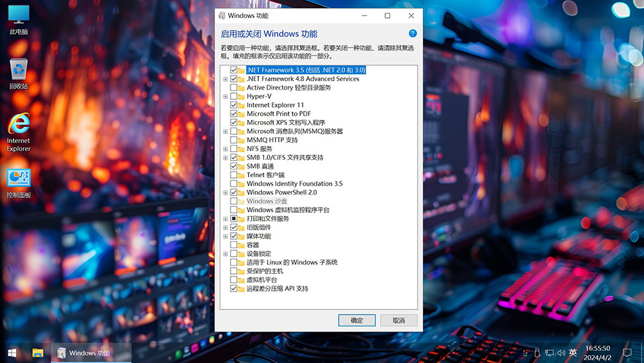The image size is (644, 363).
Task: Click the 取消 button
Action: [399, 320]
